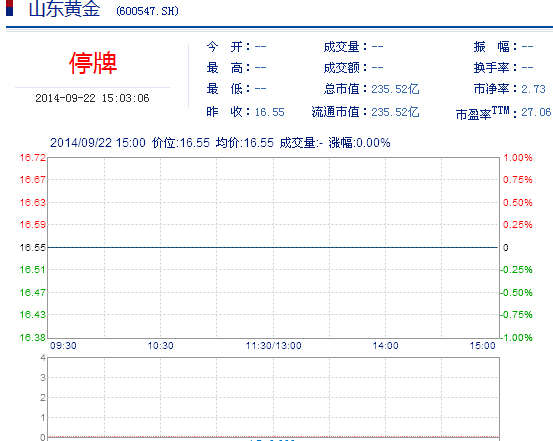Viewport: 553px width, 441px height.
Task: Click price axis label 16.72
Action: [x=33, y=158]
